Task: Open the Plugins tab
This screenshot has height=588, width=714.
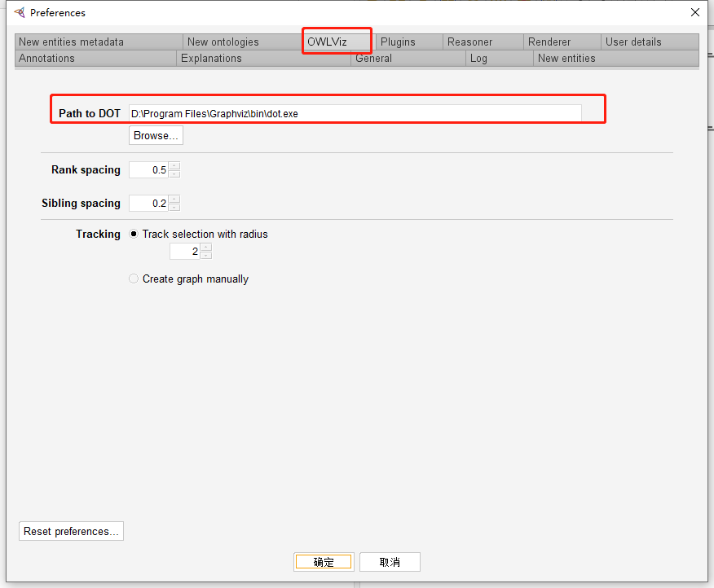Action: [x=409, y=42]
